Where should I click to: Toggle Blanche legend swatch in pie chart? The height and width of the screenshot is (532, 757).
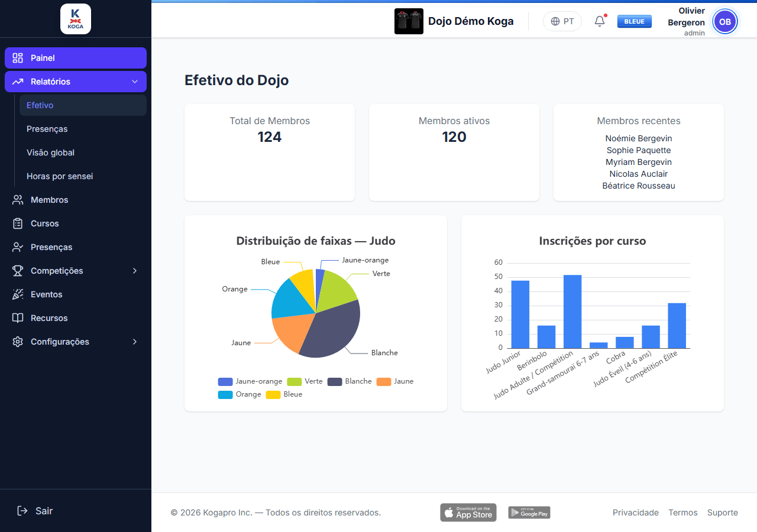coord(335,381)
